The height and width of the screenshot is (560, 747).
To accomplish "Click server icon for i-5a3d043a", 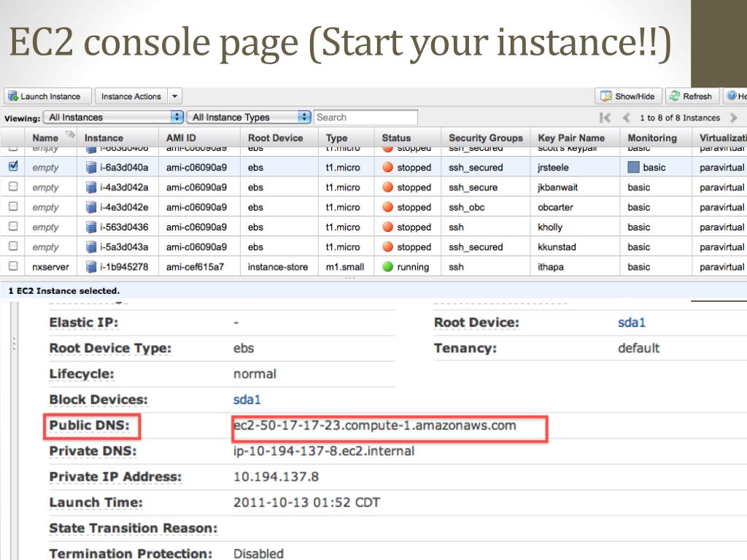I will [91, 246].
